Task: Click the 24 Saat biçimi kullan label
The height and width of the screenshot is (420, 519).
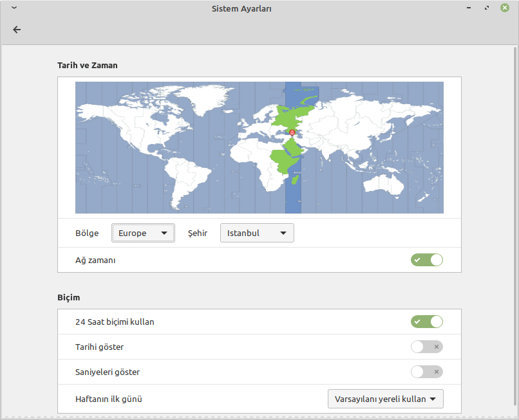Action: pyautogui.click(x=115, y=322)
